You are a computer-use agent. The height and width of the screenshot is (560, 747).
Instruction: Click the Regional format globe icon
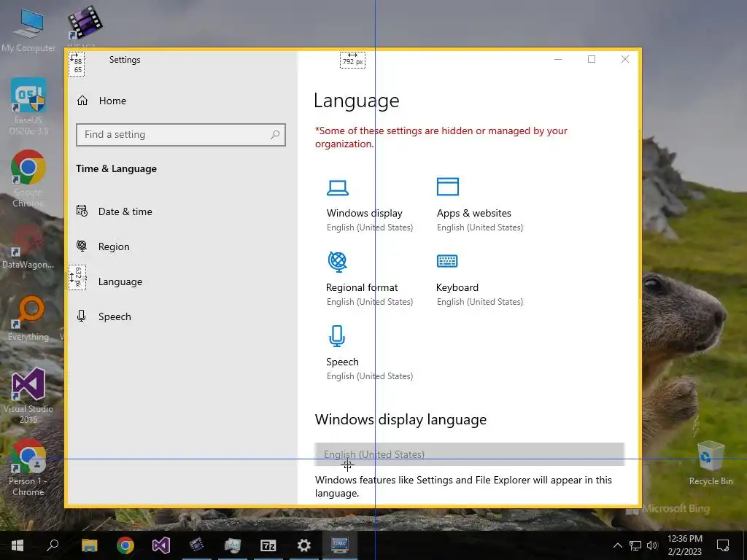338,262
